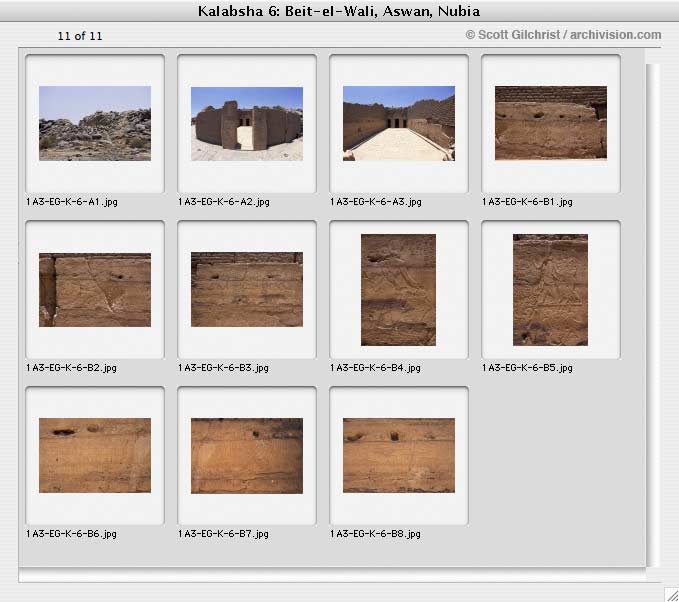The height and width of the screenshot is (602, 679).
Task: Click filename label 1A3-EG-K-6-A1.jpg
Action: [72, 202]
